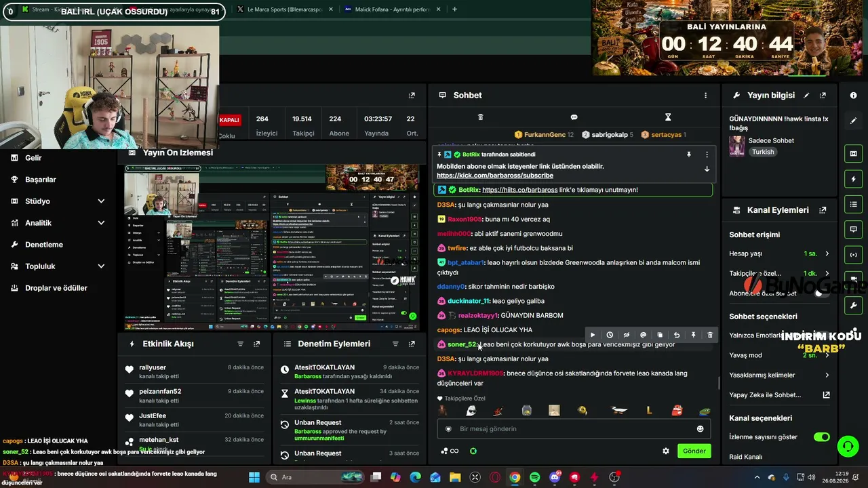The width and height of the screenshot is (868, 488).
Task: Focus the Bir mesaj gönderin input field
Action: tap(574, 429)
